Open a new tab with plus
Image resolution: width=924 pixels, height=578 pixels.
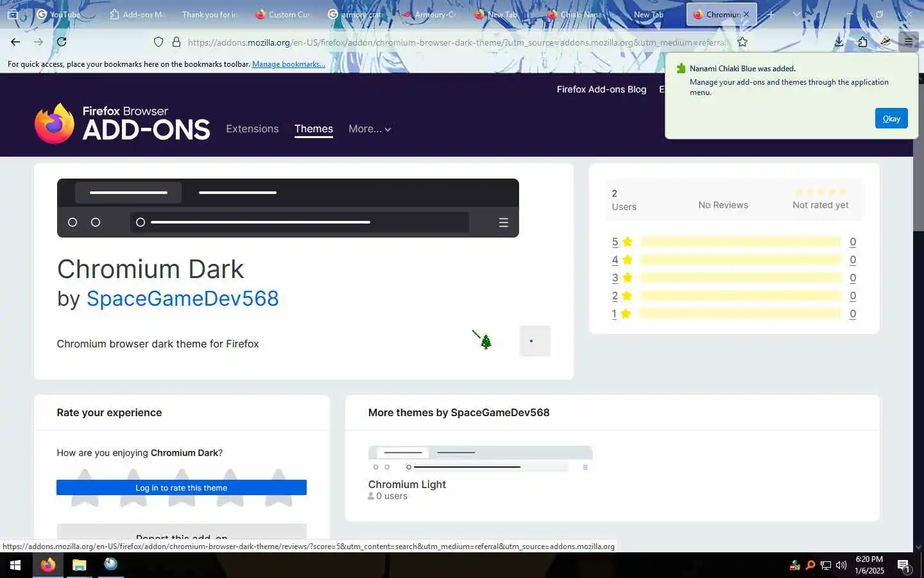[x=771, y=14]
